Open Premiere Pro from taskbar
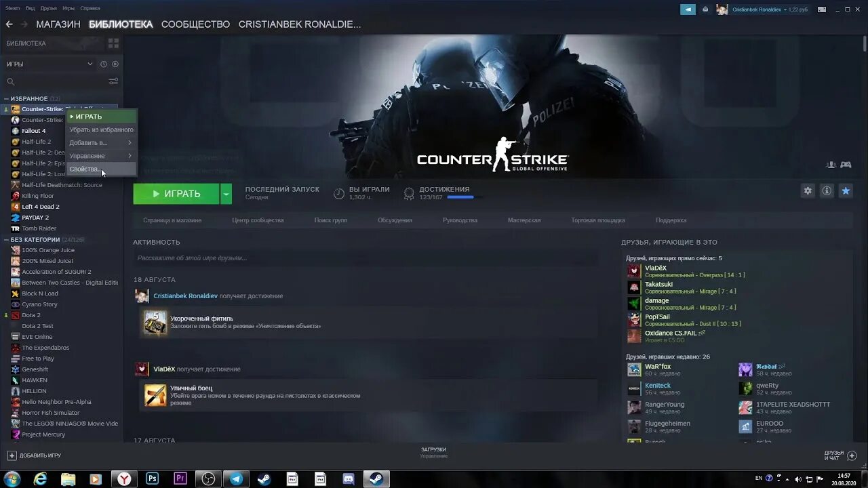868x488 pixels. tap(180, 479)
